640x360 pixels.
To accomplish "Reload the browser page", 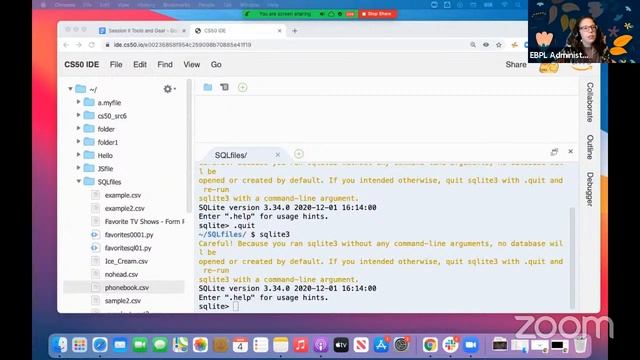I will coord(91,45).
